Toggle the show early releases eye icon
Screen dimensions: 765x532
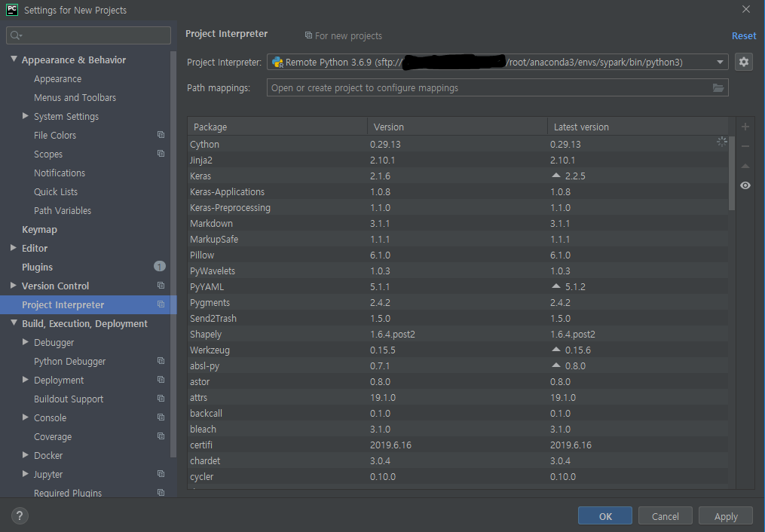pos(745,185)
